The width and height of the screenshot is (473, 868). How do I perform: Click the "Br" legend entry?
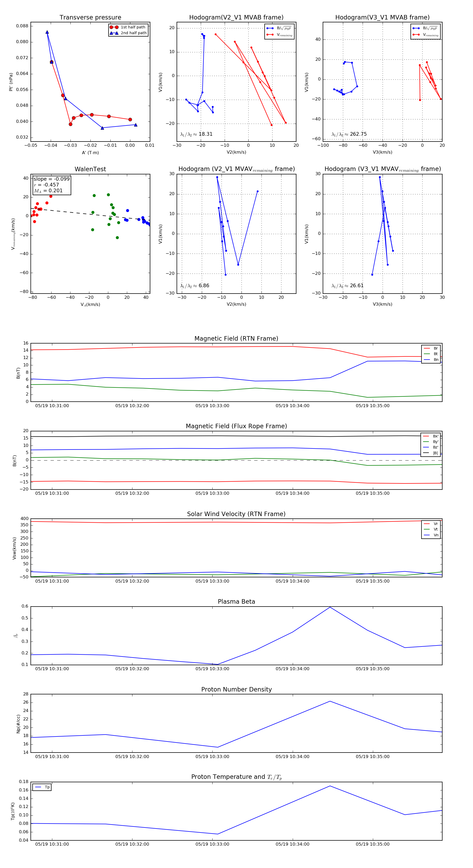tap(431, 349)
